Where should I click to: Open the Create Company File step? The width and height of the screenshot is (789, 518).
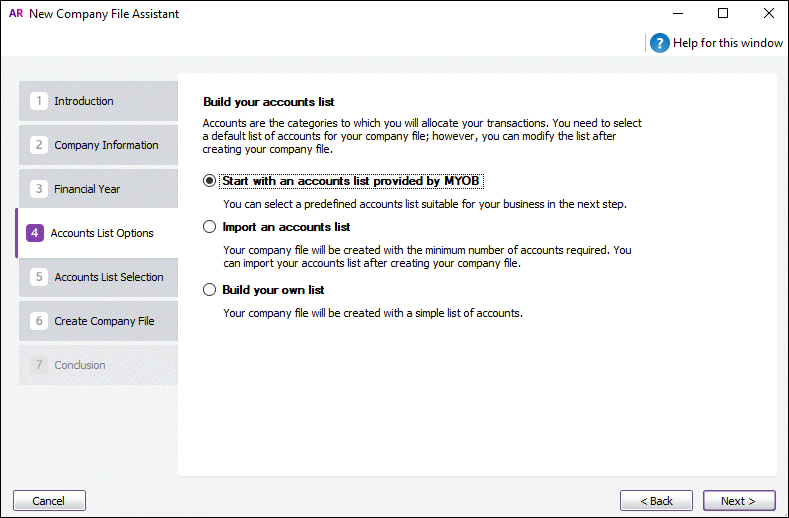(104, 321)
